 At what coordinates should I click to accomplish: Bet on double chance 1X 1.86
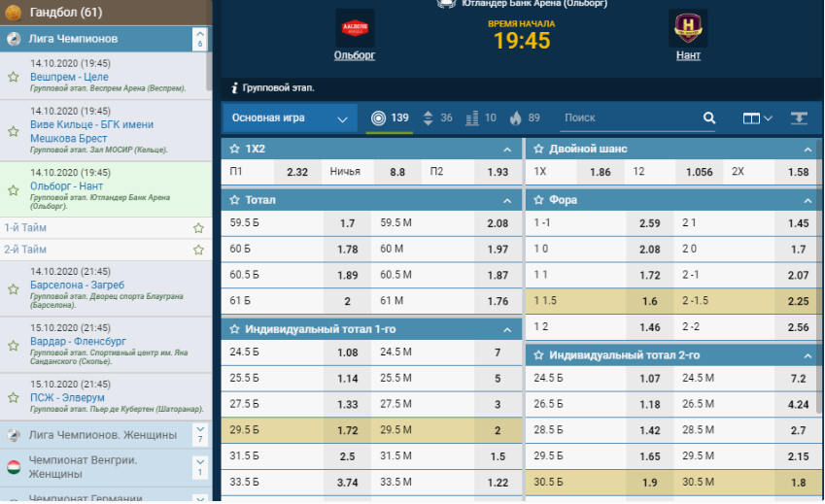click(600, 172)
